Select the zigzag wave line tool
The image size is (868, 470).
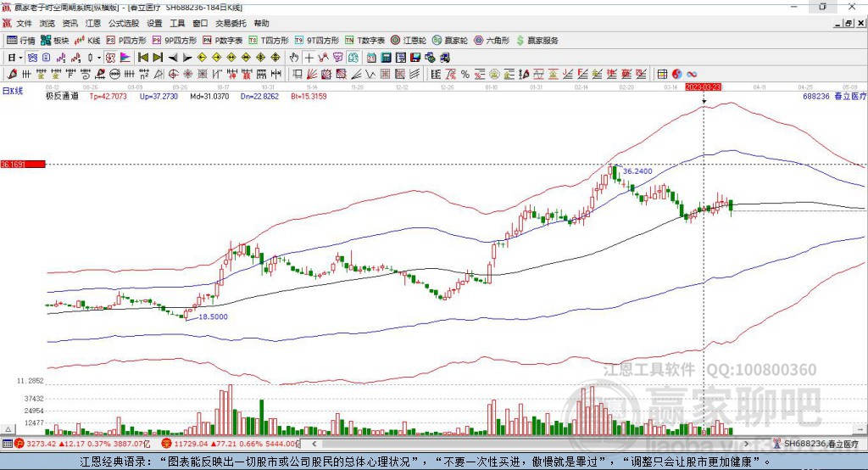pos(370,74)
